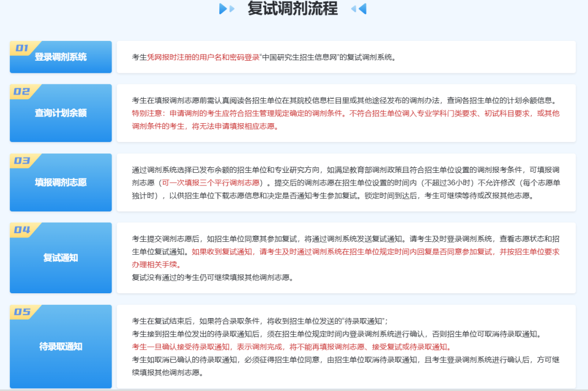Open the 待录取通知 step
The width and height of the screenshot is (588, 391).
tap(61, 347)
